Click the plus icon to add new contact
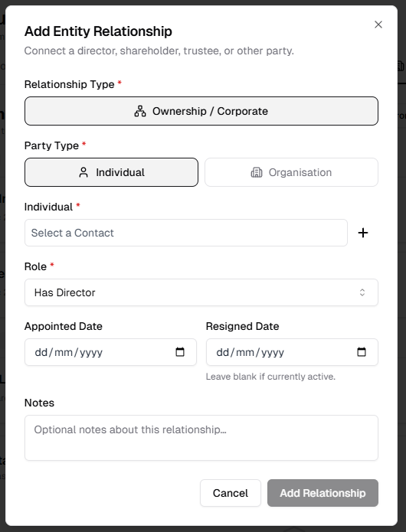406x532 pixels. tap(363, 233)
